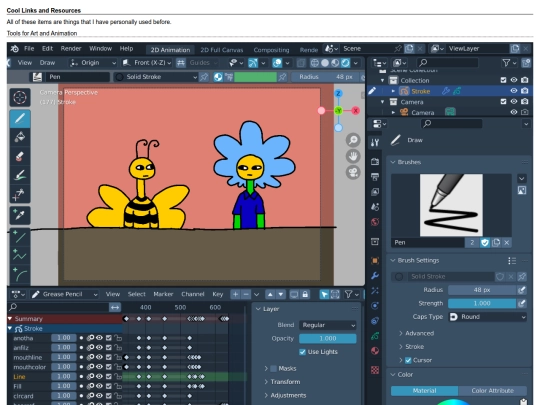Select the Fill bucket tool
The image size is (540, 405).
tap(20, 137)
